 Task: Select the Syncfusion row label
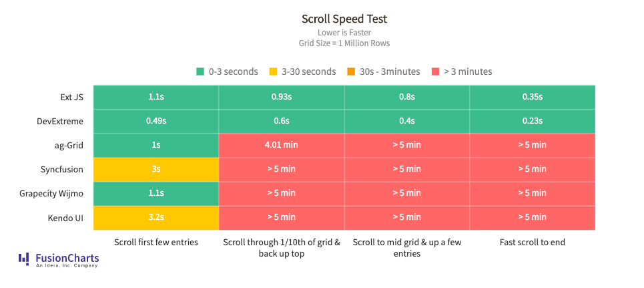click(x=63, y=169)
